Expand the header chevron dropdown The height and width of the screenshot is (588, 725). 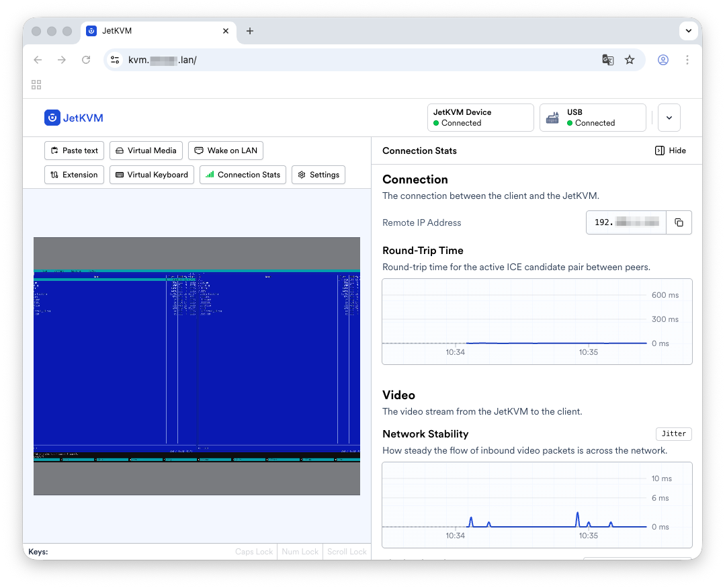click(669, 118)
